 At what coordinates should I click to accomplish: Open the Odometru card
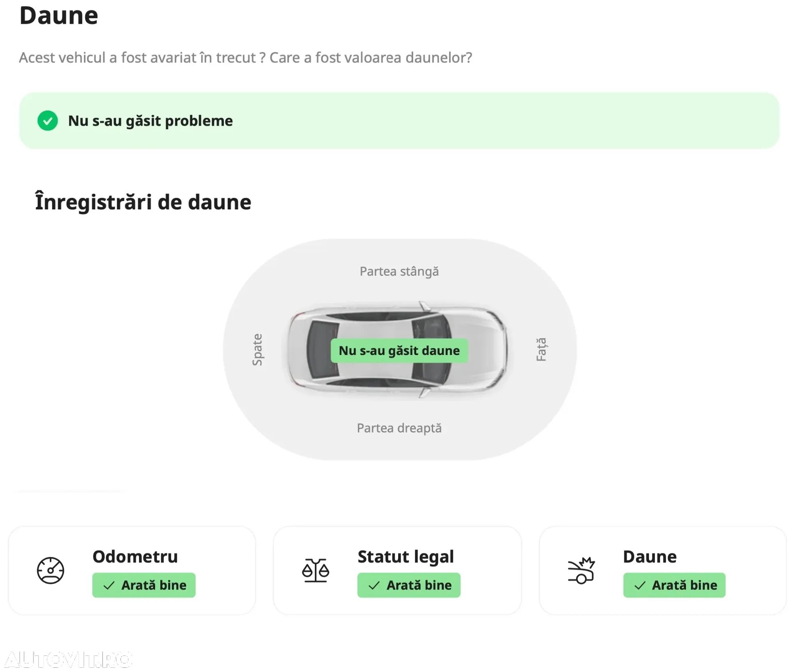click(x=132, y=570)
